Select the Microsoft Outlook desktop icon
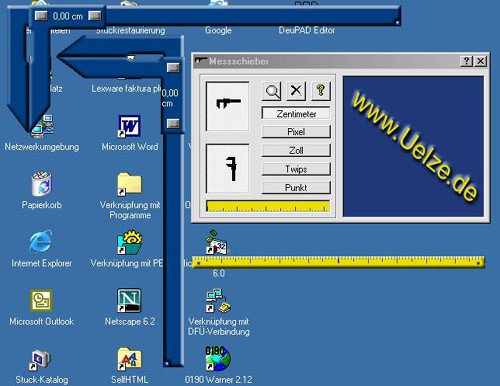 (41, 300)
